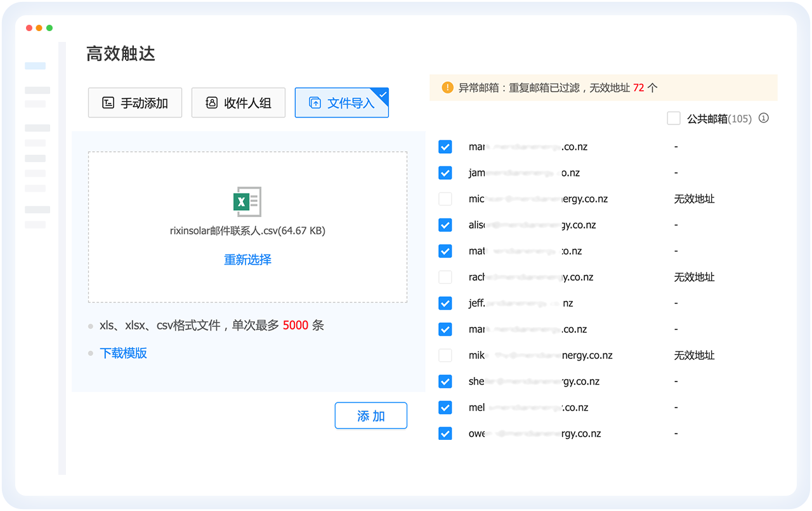
Task: Select the 文件导入 tab
Action: pos(342,103)
